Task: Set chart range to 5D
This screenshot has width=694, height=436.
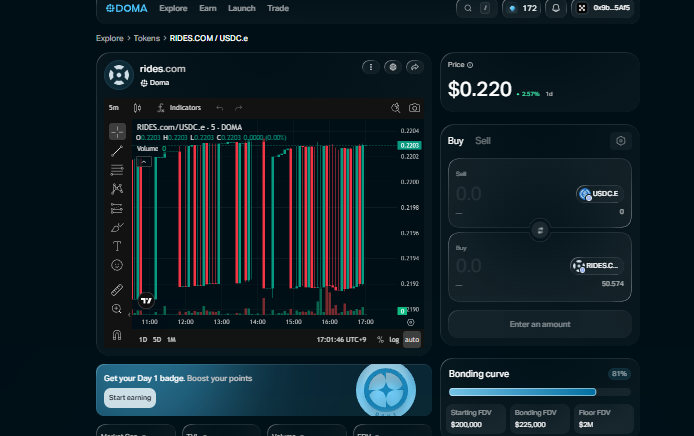Action: pos(157,340)
